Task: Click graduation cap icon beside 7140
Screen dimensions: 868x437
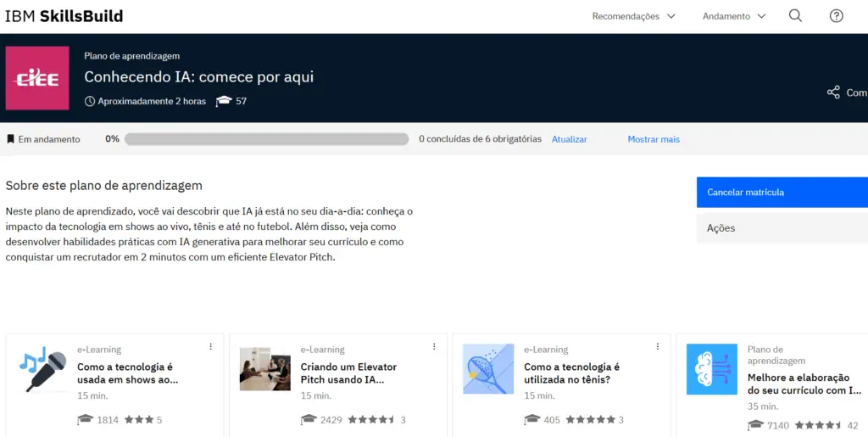Action: pos(755,425)
